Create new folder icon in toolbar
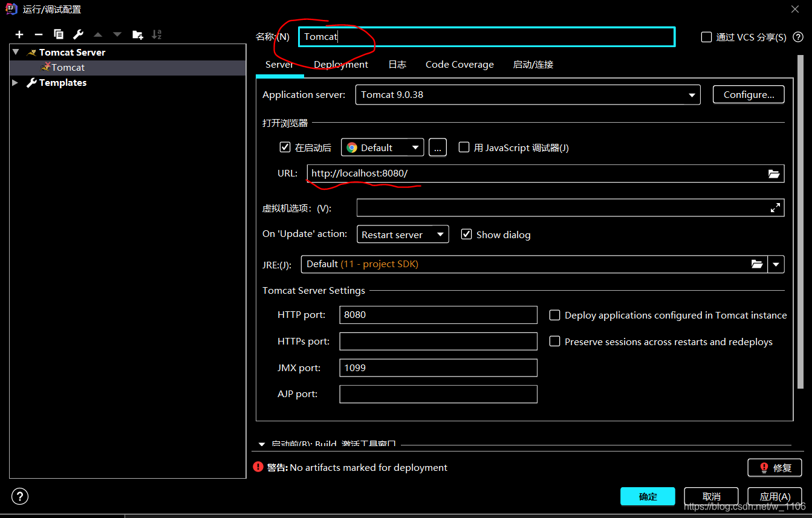This screenshot has height=518, width=812. pos(137,34)
